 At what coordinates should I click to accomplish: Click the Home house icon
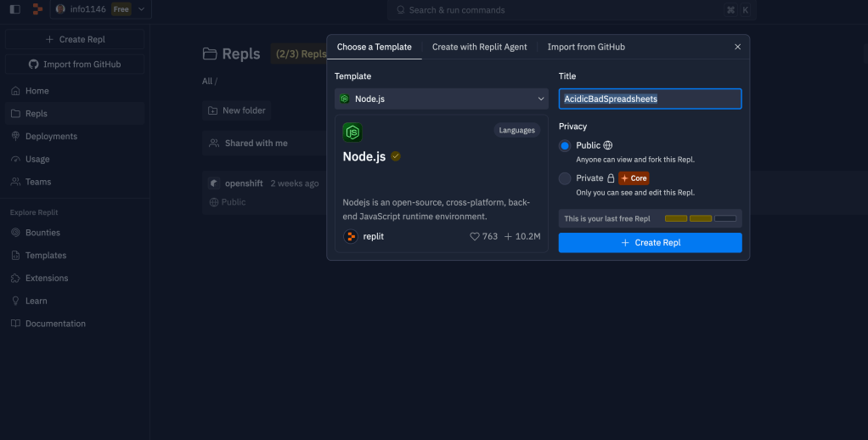(15, 91)
